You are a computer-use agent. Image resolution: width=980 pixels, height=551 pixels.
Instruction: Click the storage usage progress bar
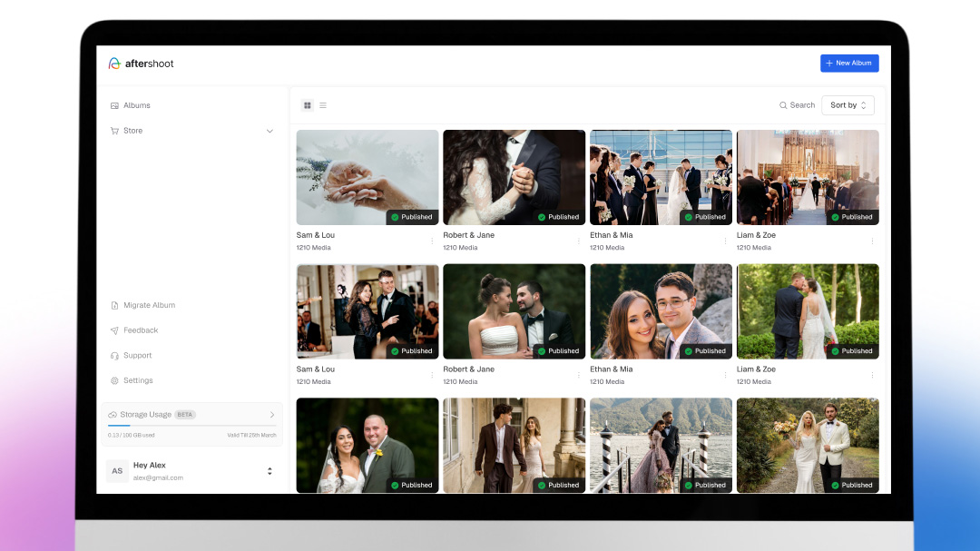(x=191, y=426)
